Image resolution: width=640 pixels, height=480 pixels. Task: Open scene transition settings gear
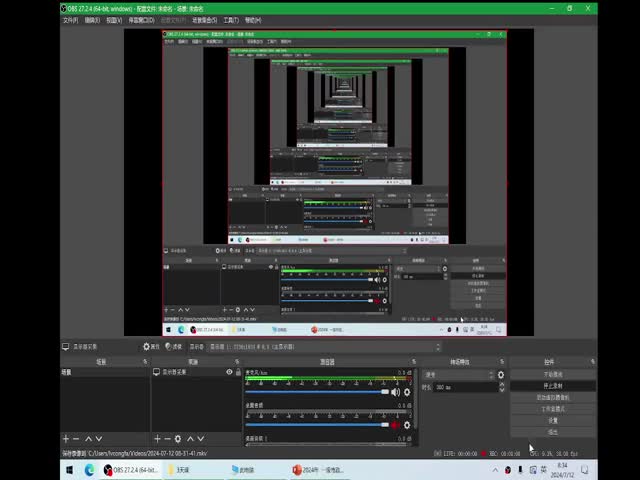501,375
